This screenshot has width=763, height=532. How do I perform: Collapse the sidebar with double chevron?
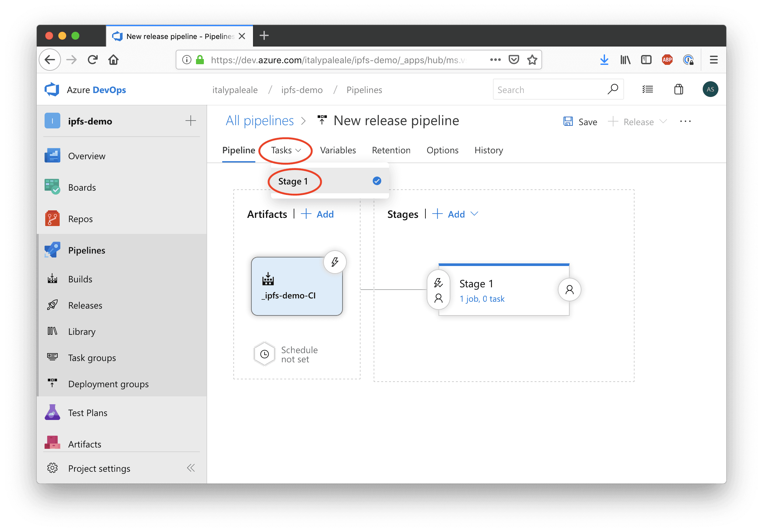click(x=191, y=468)
